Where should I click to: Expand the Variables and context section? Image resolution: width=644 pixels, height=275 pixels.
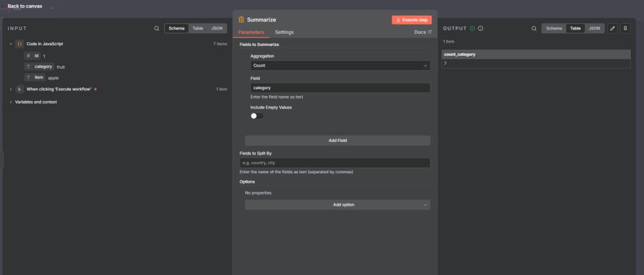(11, 102)
